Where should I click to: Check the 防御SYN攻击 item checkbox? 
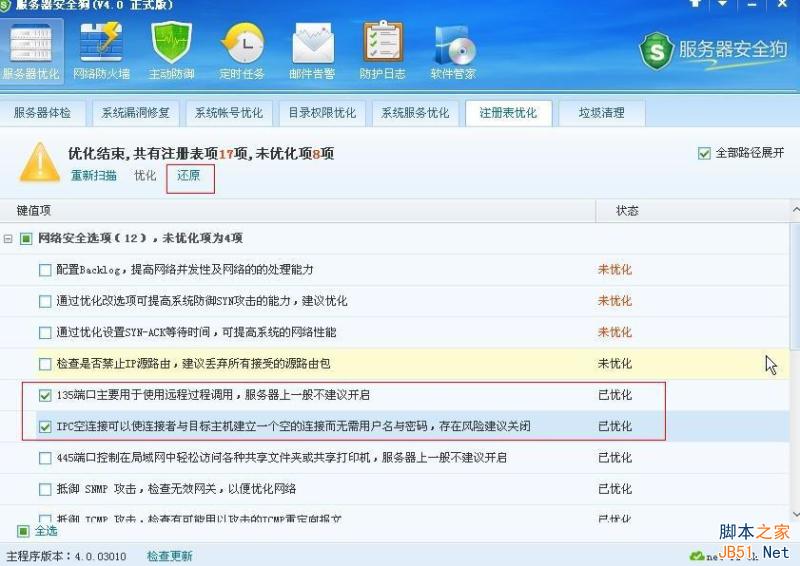45,301
